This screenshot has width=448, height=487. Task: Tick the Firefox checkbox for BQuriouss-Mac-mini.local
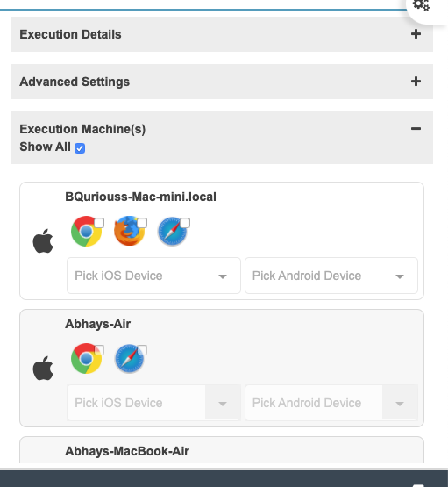[x=142, y=223]
